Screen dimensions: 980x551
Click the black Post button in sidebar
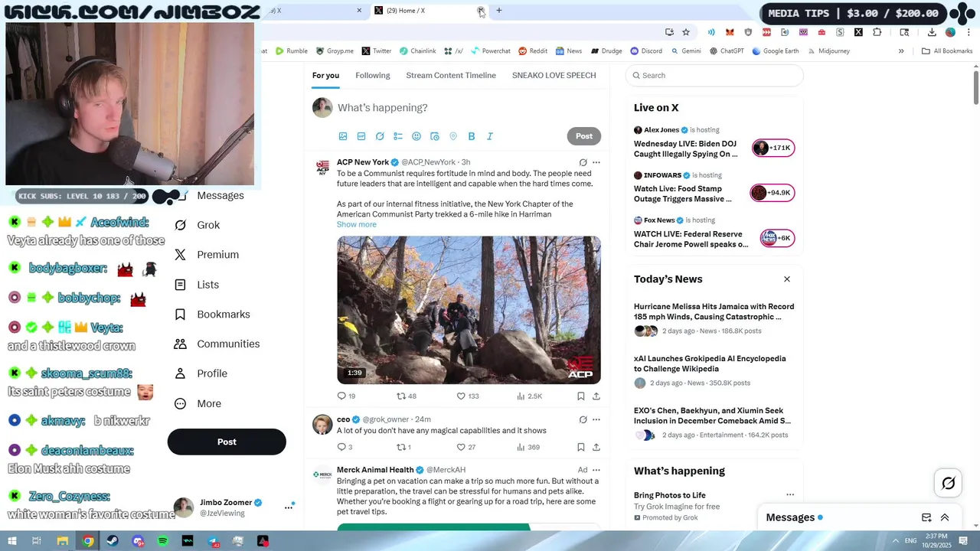(227, 442)
